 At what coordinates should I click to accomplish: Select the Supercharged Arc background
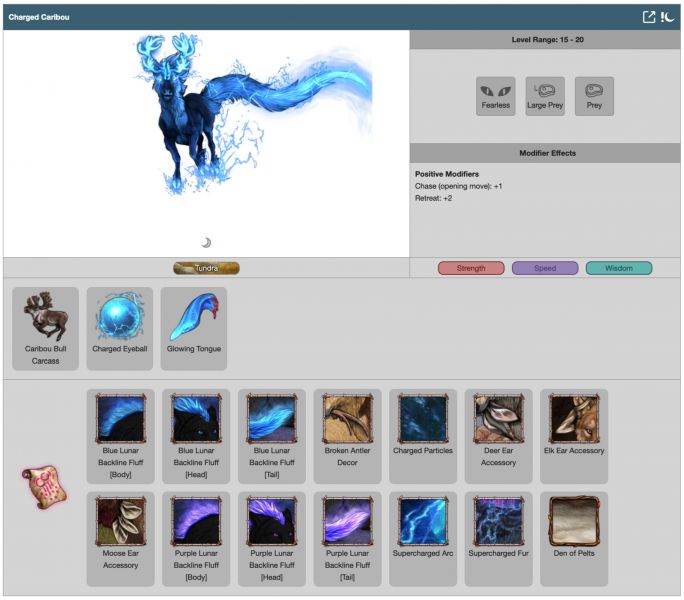(423, 521)
